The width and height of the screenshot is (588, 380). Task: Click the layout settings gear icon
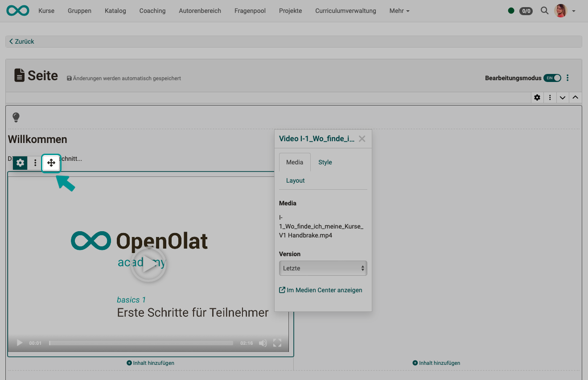pyautogui.click(x=537, y=98)
